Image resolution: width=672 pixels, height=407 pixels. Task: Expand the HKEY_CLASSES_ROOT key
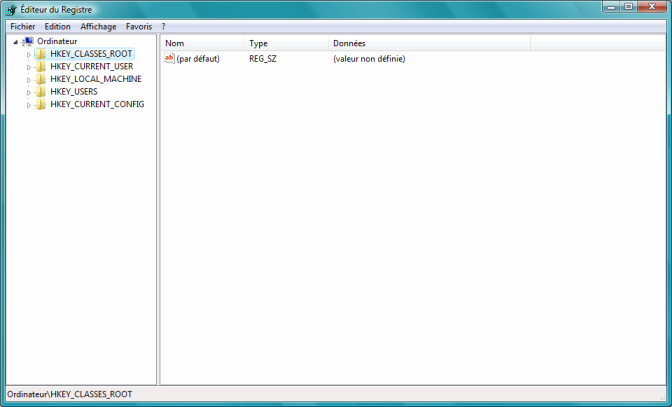coord(29,55)
